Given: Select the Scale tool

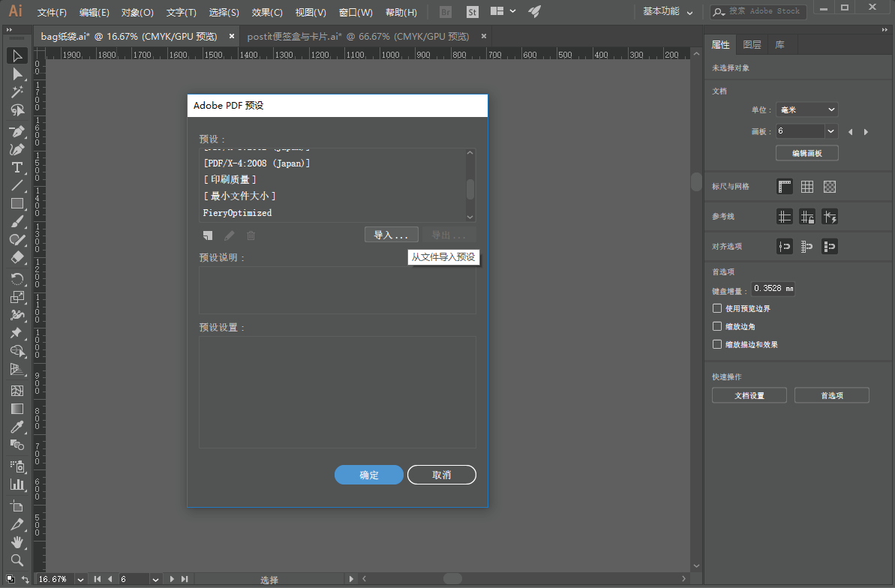Looking at the screenshot, I should point(17,297).
